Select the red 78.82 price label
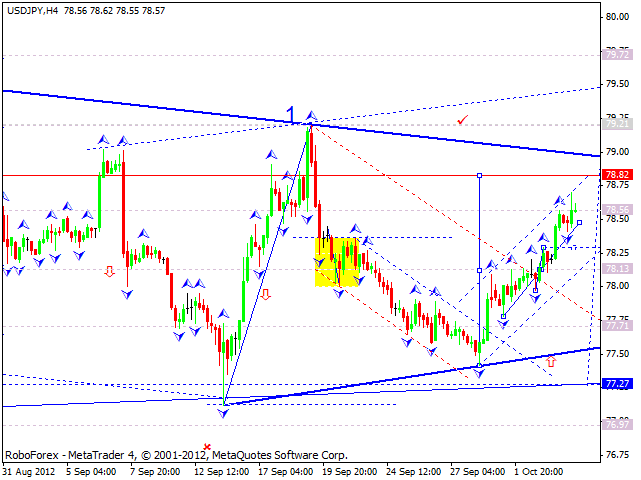 [x=617, y=175]
